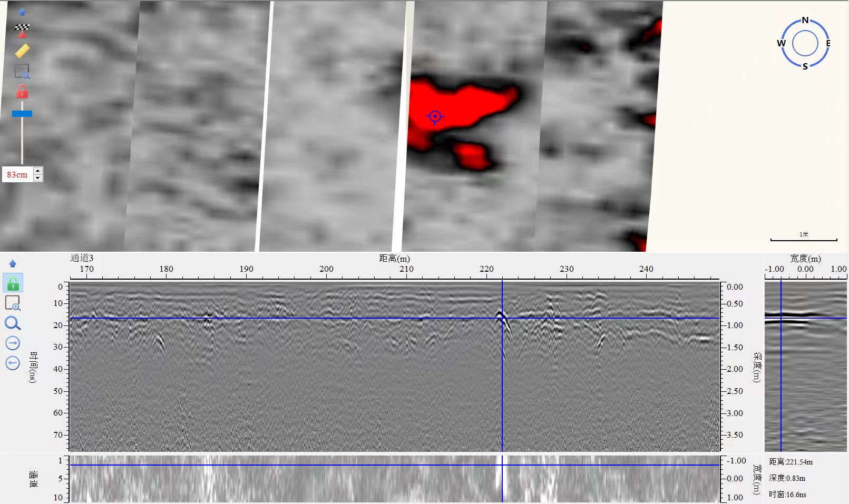Toggle the red lock on map view
This screenshot has height=504, width=849.
tap(22, 92)
